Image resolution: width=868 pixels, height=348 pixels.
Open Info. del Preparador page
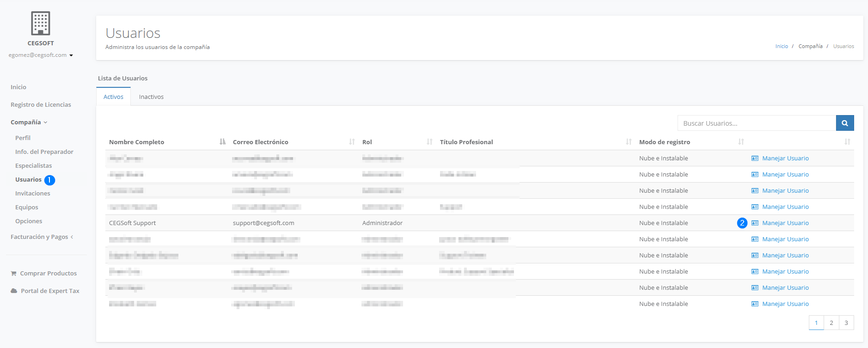(44, 152)
